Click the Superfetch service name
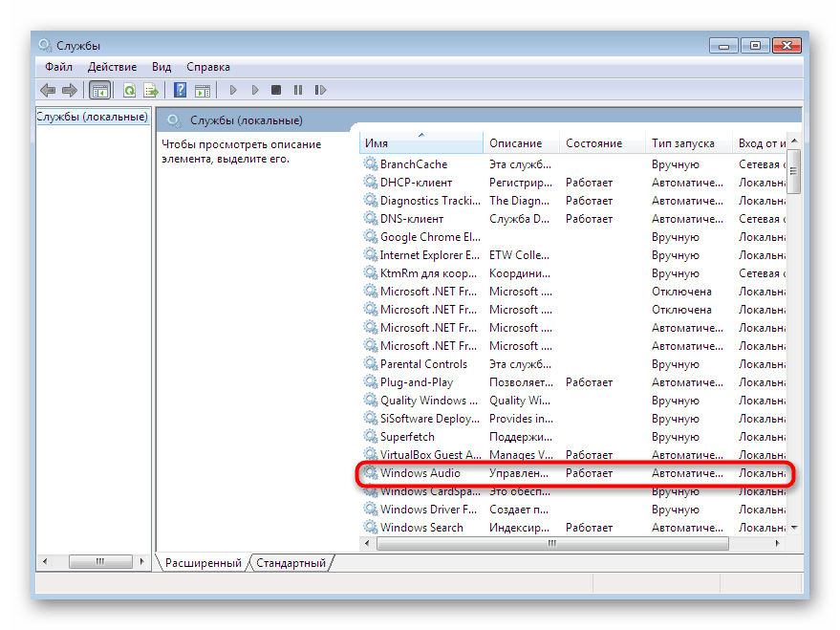 [x=407, y=437]
